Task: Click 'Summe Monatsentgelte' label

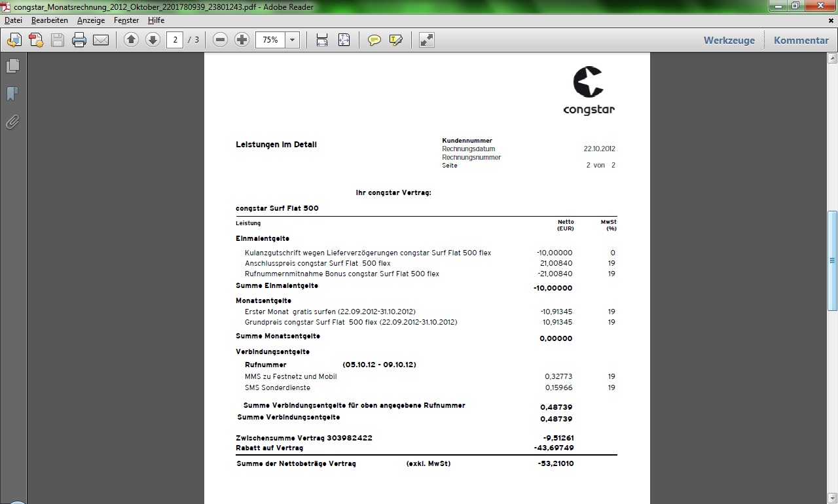Action: click(278, 336)
